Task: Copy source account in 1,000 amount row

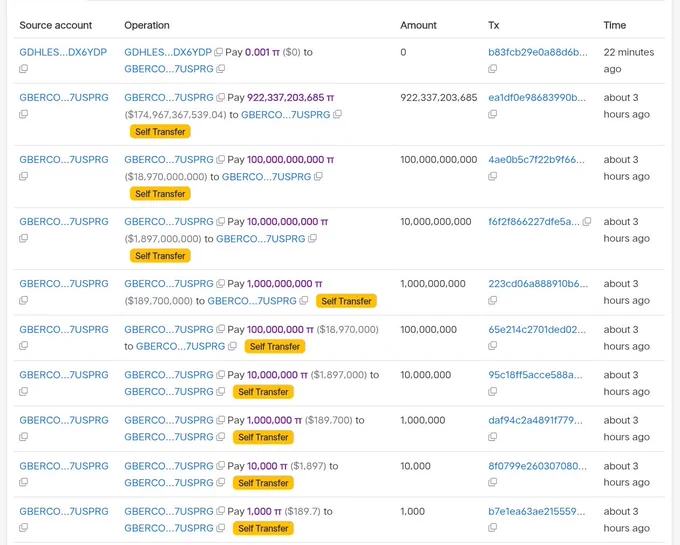Action: pos(23,528)
